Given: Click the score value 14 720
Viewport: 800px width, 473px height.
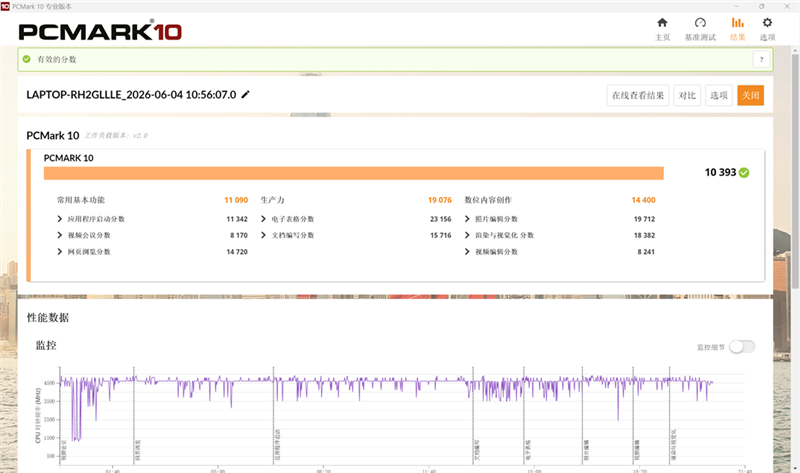Looking at the screenshot, I should point(237,252).
